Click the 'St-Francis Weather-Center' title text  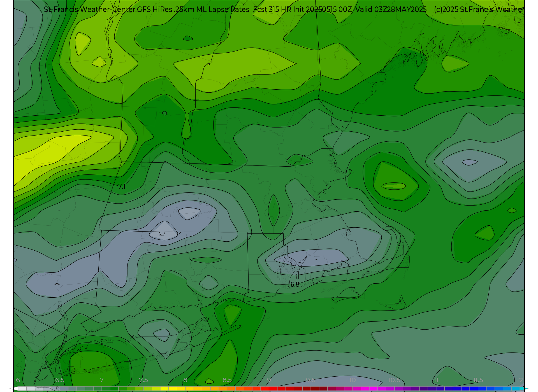(x=90, y=10)
